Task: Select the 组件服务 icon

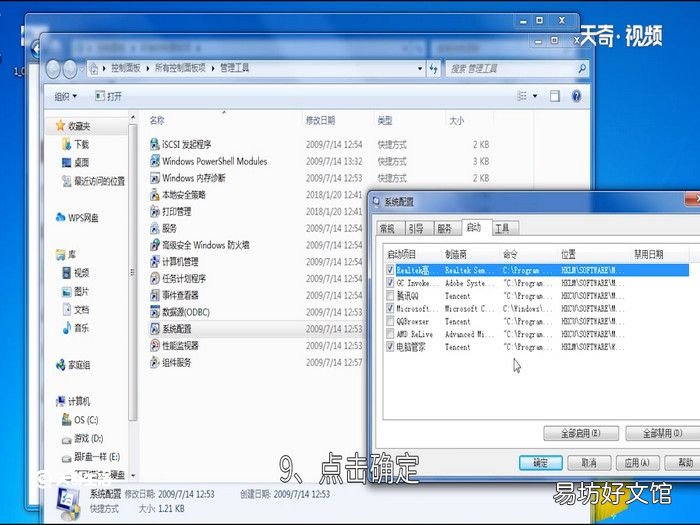Action: (x=154, y=362)
